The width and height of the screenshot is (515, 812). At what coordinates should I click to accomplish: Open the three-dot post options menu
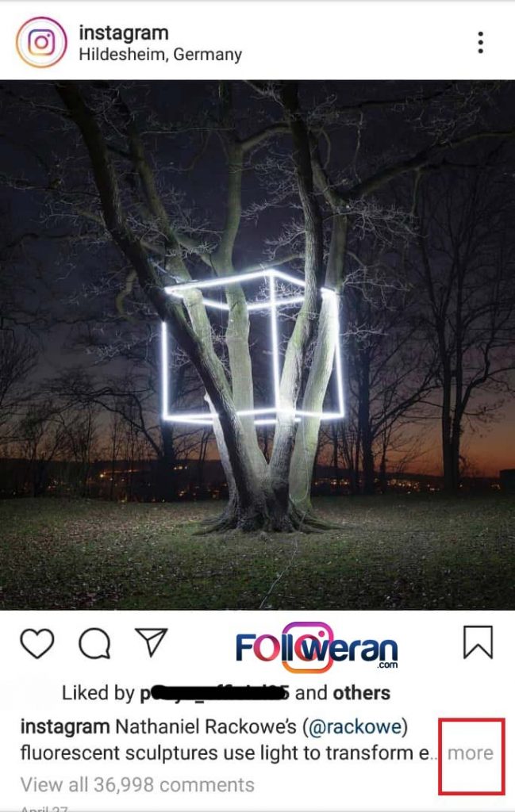coord(481,43)
